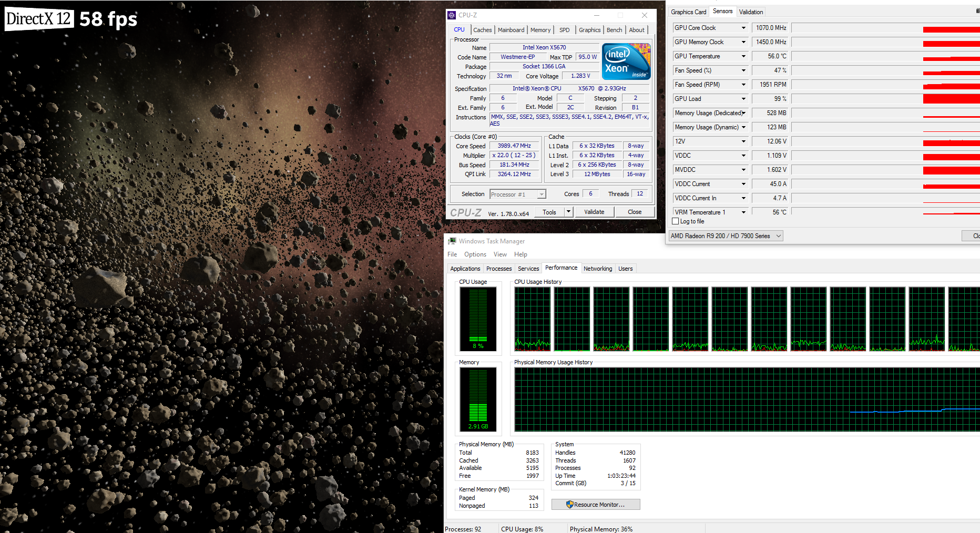Screen dimensions: 980x533
Task: Switch to the Processes tab in Task Manager
Action: point(499,269)
